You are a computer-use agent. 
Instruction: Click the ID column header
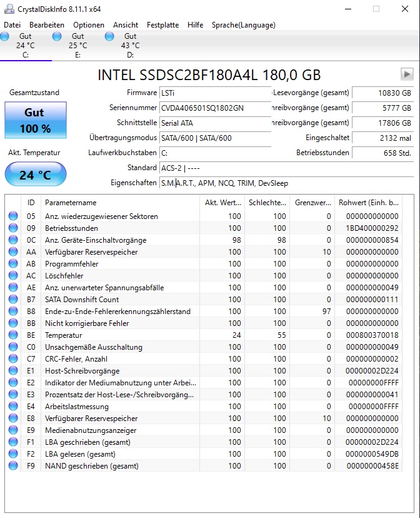coord(31,203)
